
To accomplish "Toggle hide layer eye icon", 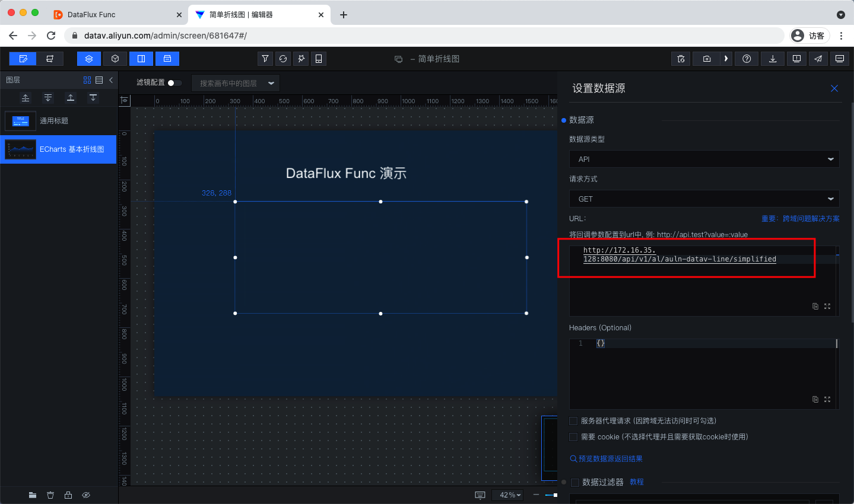I will (x=86, y=495).
